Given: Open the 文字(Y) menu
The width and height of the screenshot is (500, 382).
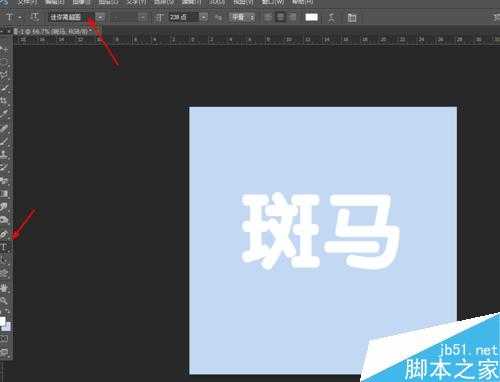Looking at the screenshot, I should [x=137, y=2].
